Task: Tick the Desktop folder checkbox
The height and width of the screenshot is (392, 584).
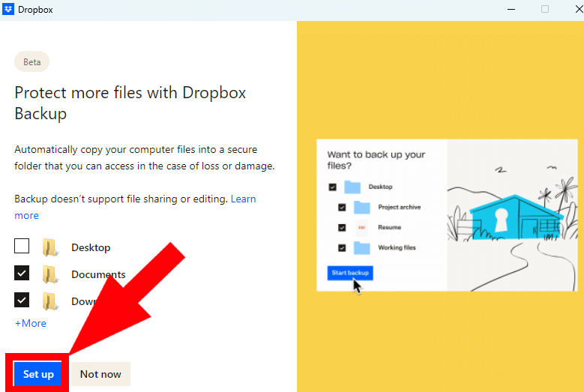Action: tap(22, 246)
